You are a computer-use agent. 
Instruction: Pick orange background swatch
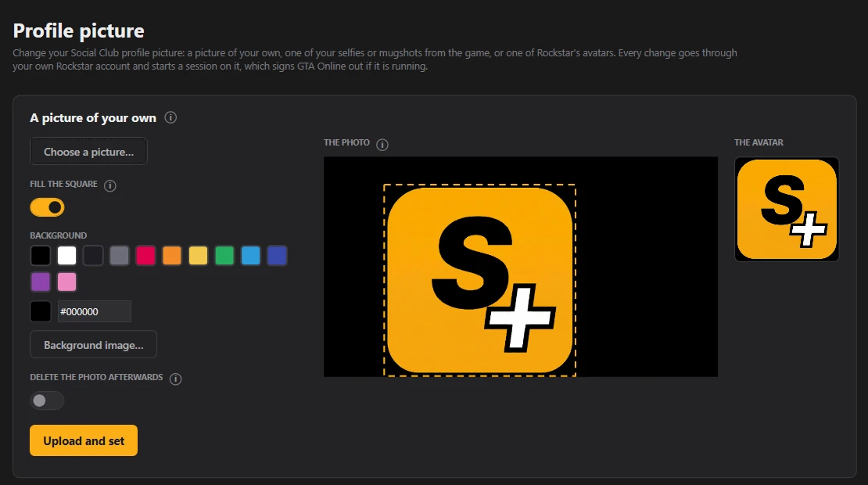pos(171,256)
